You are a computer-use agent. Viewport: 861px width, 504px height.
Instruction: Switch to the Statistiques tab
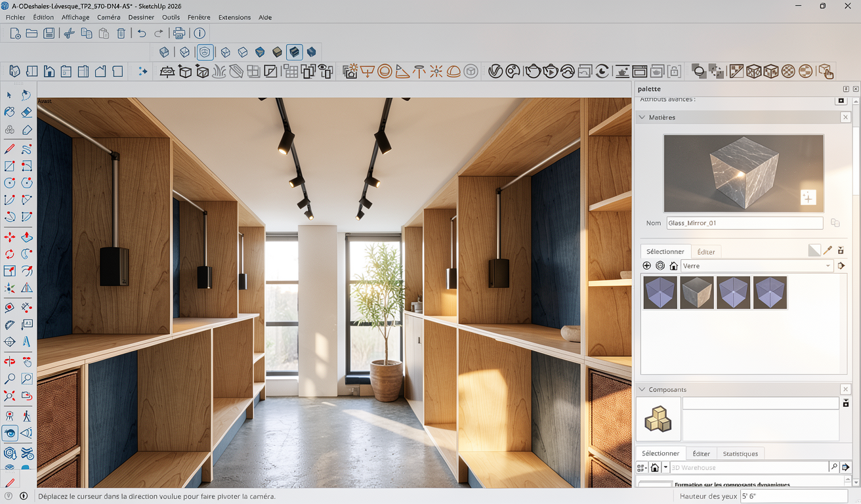point(740,453)
